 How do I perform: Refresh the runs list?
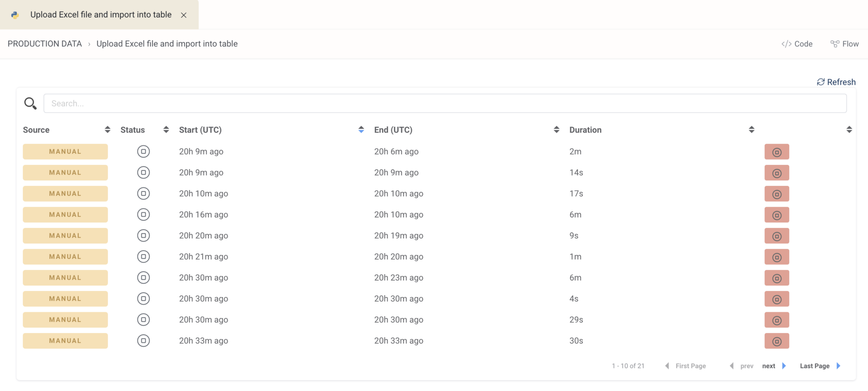[x=836, y=82]
